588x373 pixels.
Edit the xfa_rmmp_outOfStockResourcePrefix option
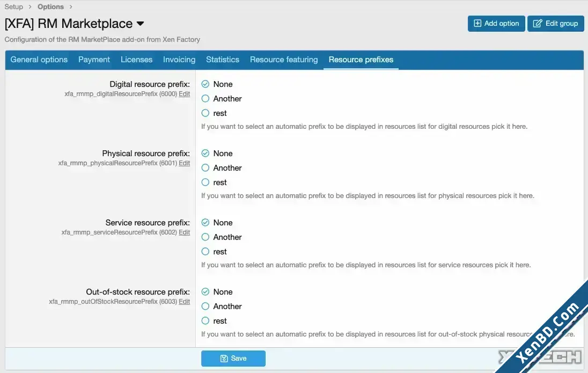[184, 302]
